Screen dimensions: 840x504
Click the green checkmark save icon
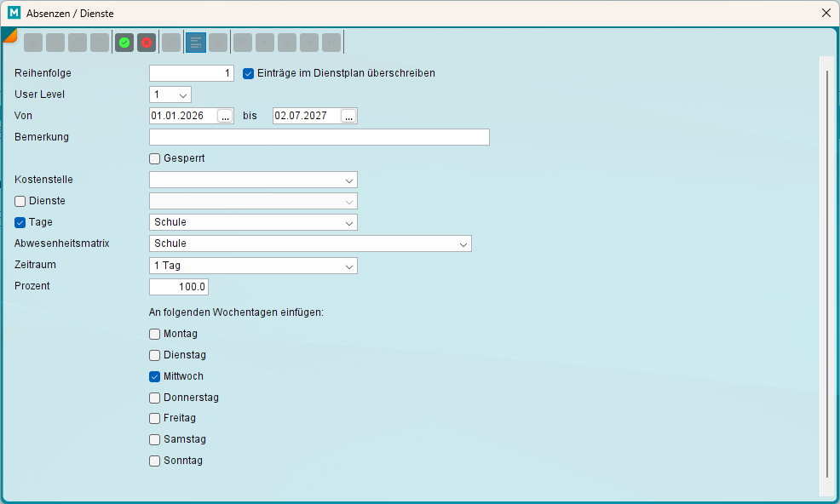(124, 43)
